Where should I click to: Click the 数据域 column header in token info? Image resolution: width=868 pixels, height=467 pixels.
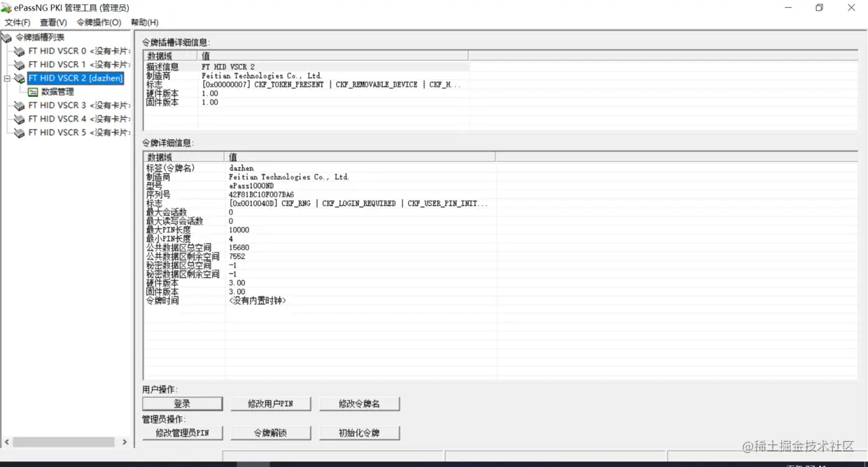(184, 157)
